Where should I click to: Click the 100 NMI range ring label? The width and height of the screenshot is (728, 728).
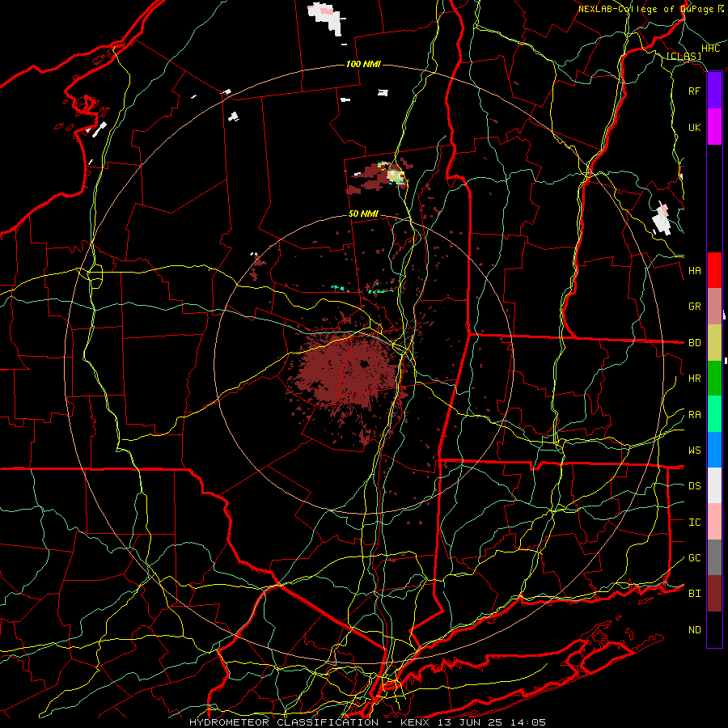[x=363, y=64]
